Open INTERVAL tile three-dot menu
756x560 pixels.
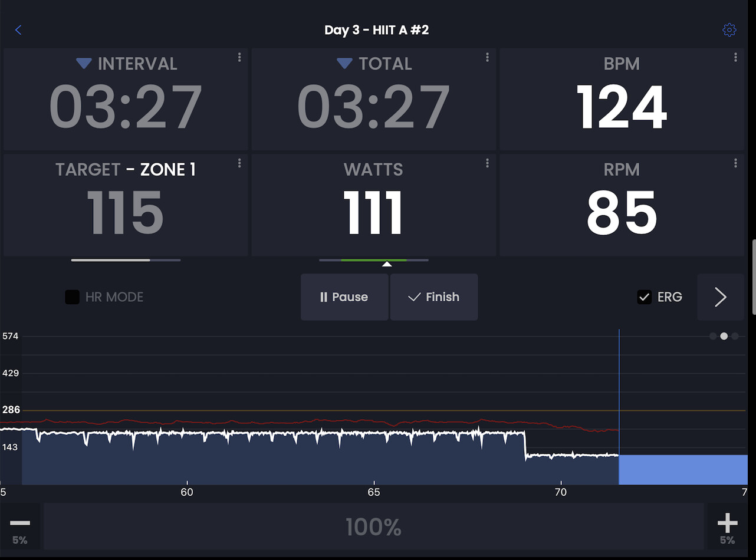click(x=239, y=57)
